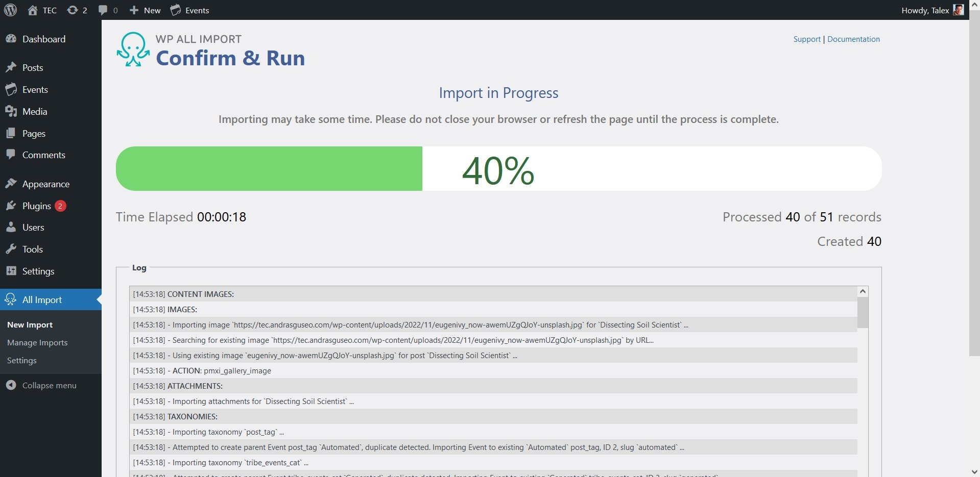This screenshot has width=980, height=477.
Task: Click the WP All Import octopus logo
Action: coord(133,49)
